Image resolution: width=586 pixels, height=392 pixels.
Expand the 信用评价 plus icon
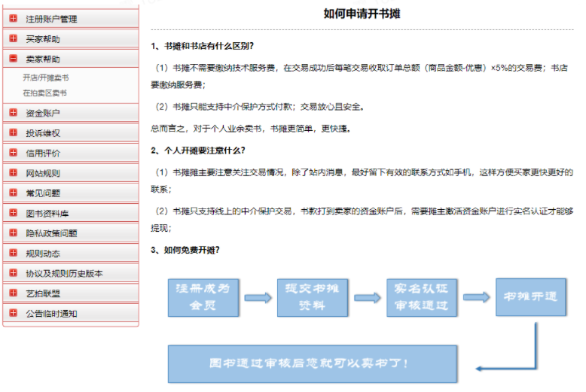pyautogui.click(x=14, y=153)
